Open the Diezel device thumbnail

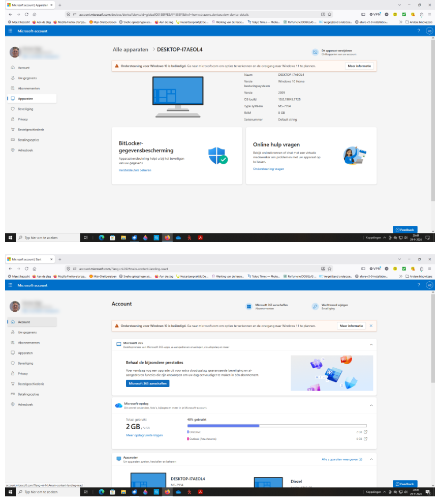(x=268, y=482)
